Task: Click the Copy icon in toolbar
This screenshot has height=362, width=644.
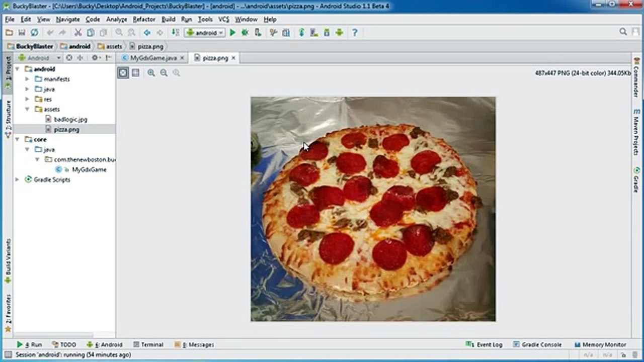Action: (x=91, y=33)
